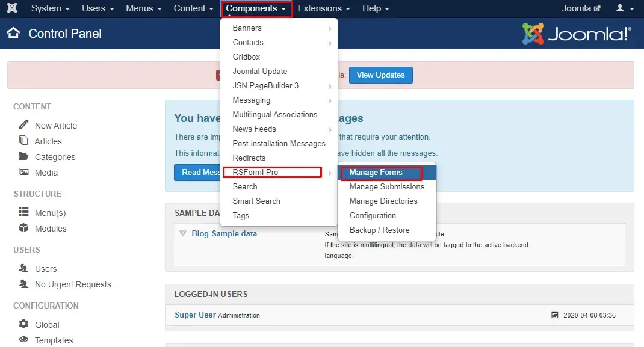The width and height of the screenshot is (644, 347).
Task: Click the Categories folder icon
Action: click(23, 156)
